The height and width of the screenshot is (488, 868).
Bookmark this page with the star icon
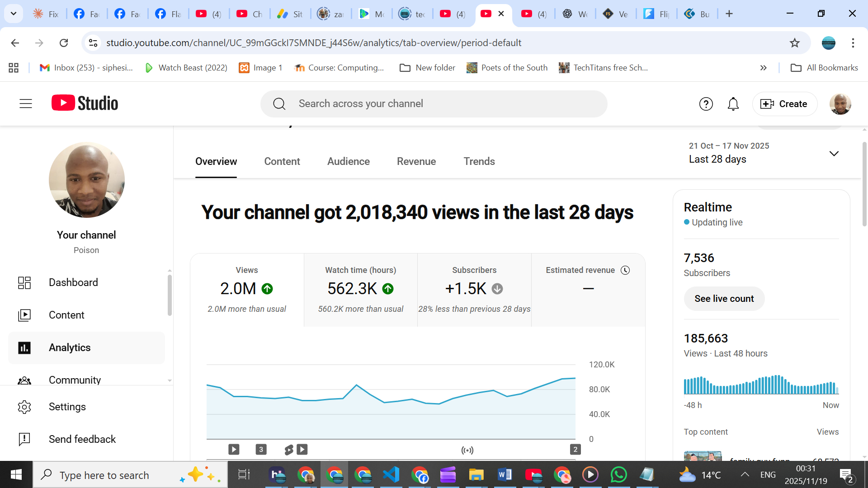[794, 43]
